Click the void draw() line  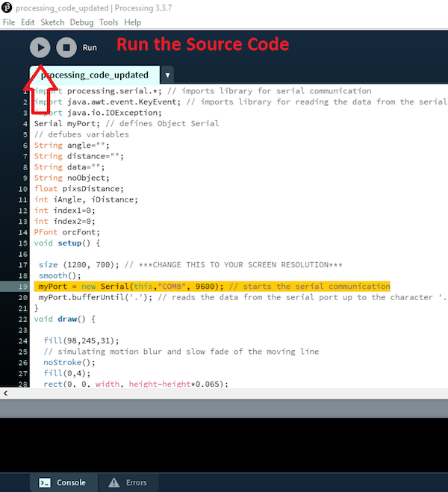pyautogui.click(x=65, y=319)
